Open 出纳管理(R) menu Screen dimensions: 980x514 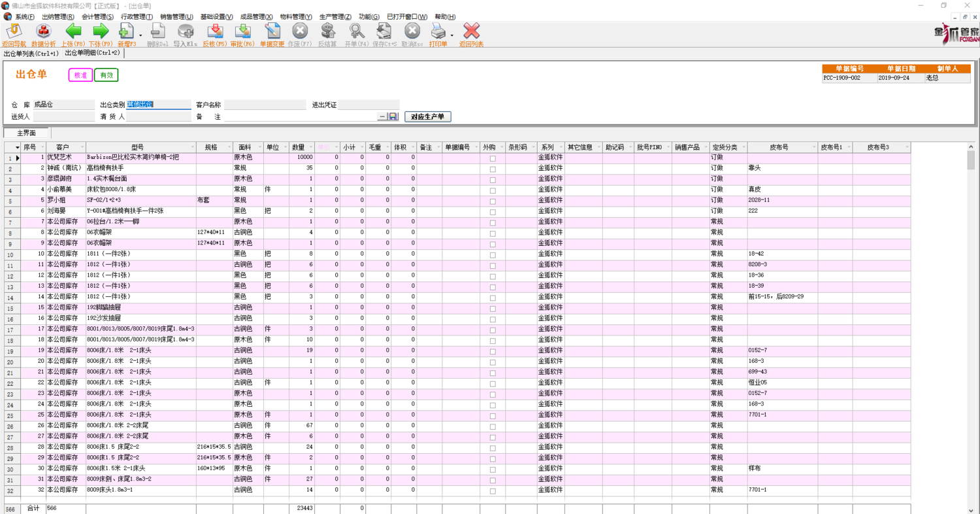point(57,17)
